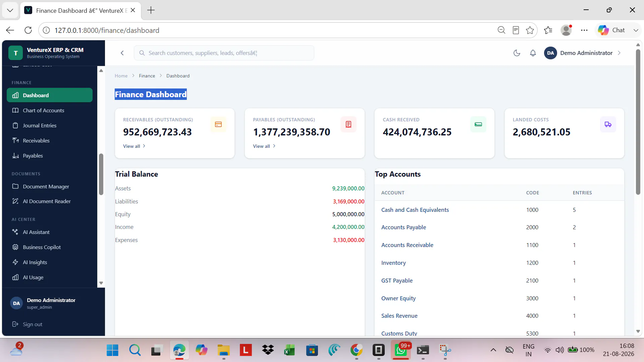This screenshot has height=362, width=644.
Task: Click Assets value 9,239,000.00
Action: pyautogui.click(x=348, y=188)
